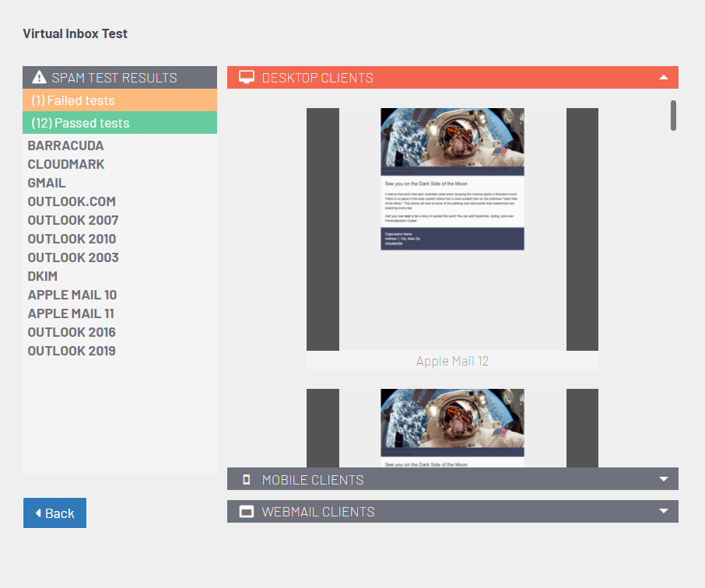This screenshot has width=705, height=588.
Task: Select OUTLOOK 2003 in passed tests
Action: [x=73, y=257]
